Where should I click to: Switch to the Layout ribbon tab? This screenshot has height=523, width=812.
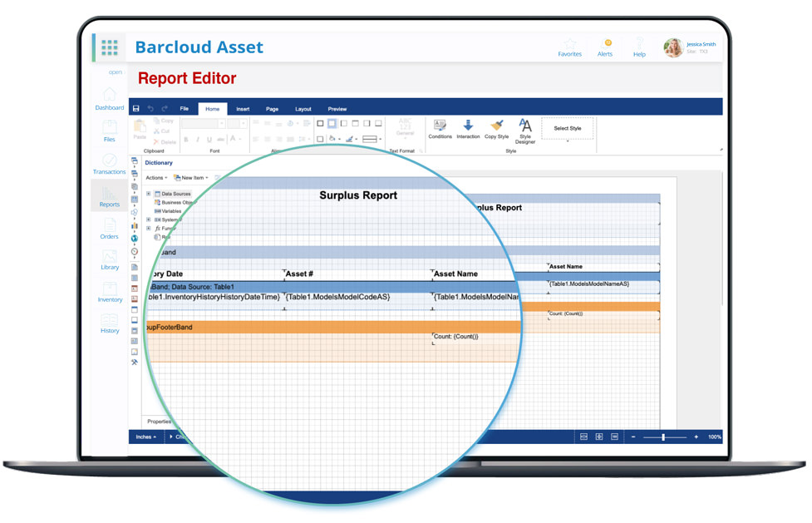pos(303,109)
